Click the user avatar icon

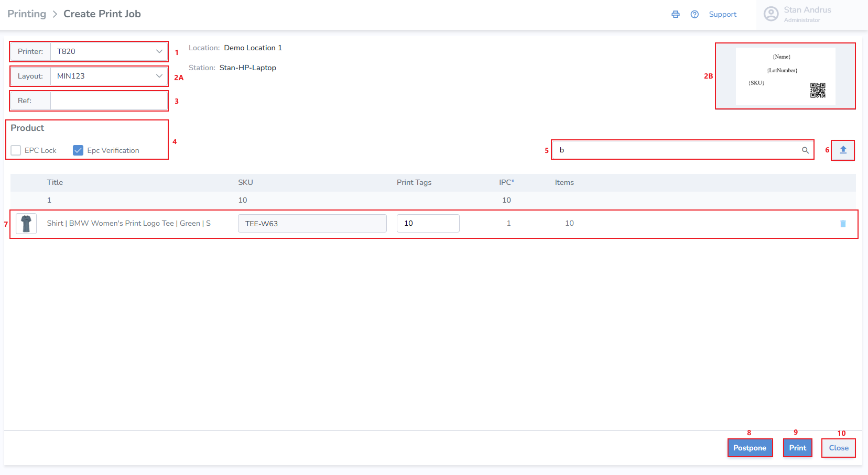click(x=771, y=14)
